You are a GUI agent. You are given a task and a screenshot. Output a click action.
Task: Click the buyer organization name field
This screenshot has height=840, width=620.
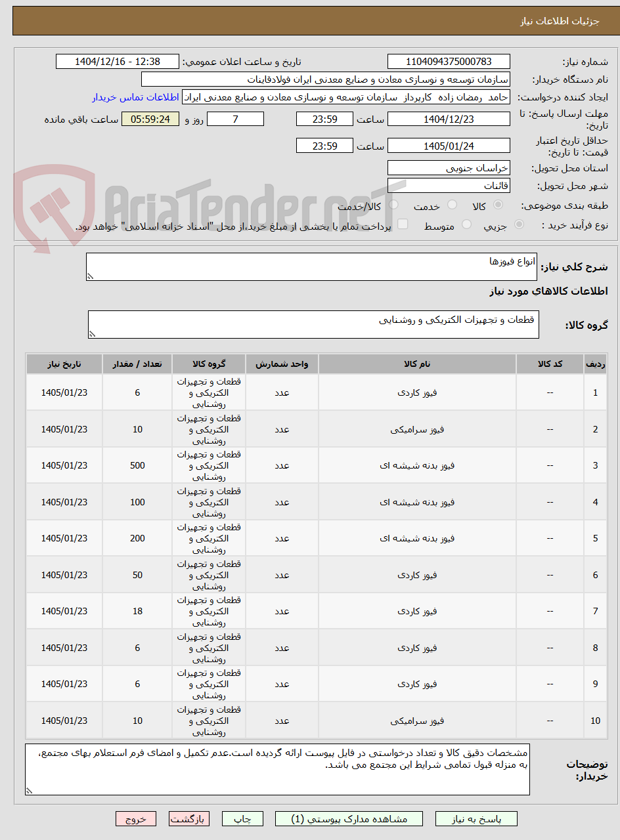326,79
